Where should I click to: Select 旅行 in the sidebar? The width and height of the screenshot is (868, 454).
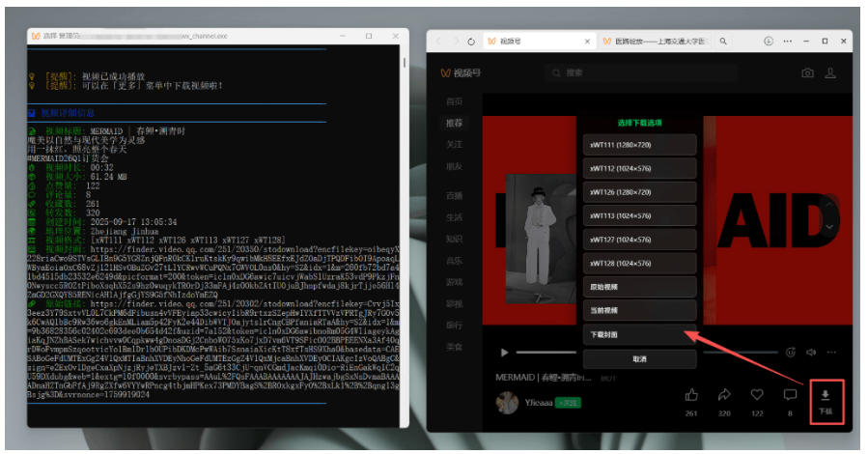(455, 325)
